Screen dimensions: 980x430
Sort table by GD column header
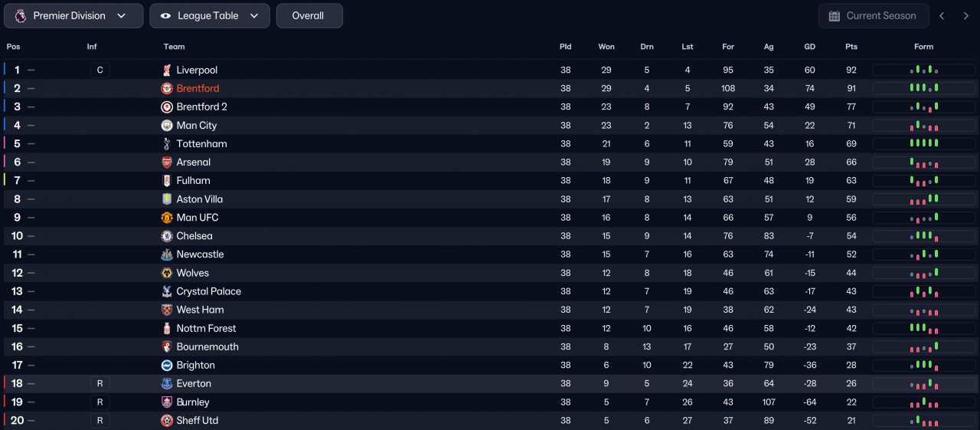coord(809,47)
